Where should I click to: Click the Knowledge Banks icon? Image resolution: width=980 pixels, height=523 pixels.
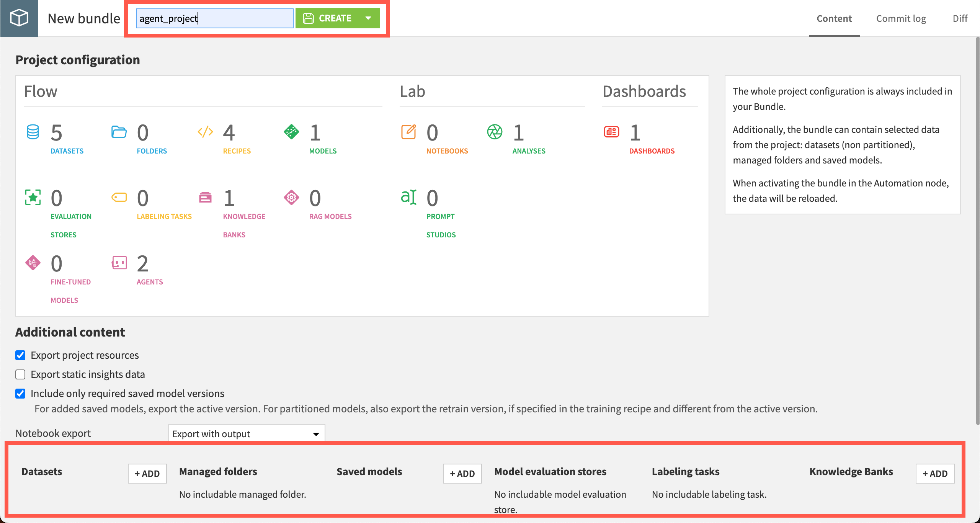coord(205,197)
